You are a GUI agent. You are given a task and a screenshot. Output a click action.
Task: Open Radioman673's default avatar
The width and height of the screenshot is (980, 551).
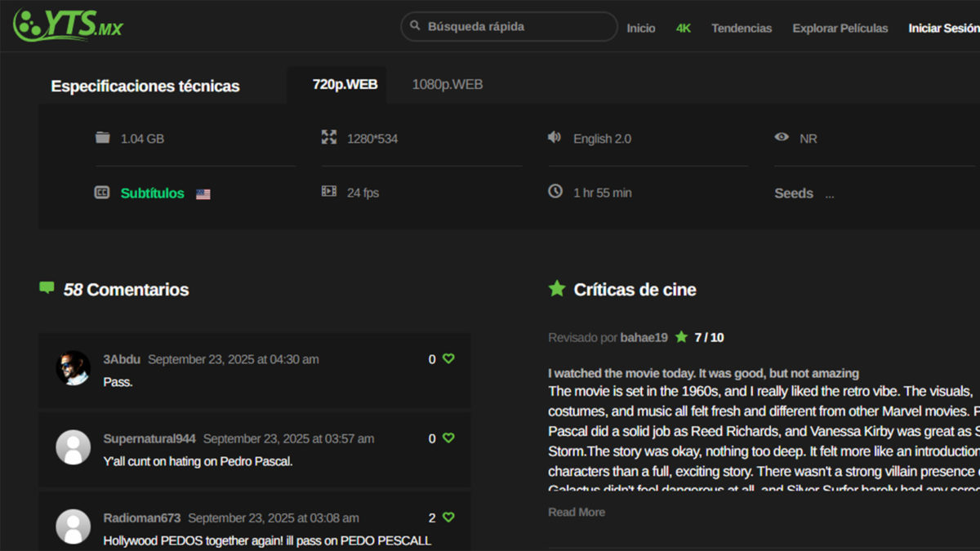pos(73,527)
